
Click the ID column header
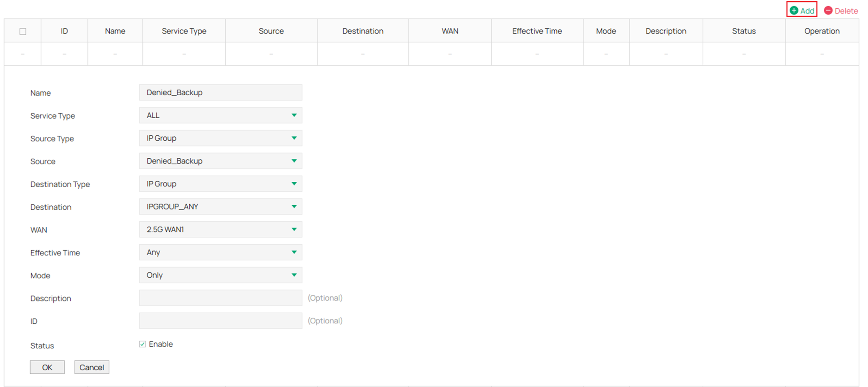[64, 31]
